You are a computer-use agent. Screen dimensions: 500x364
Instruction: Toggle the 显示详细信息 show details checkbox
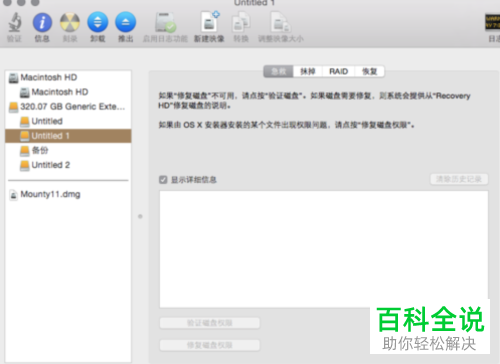click(163, 180)
